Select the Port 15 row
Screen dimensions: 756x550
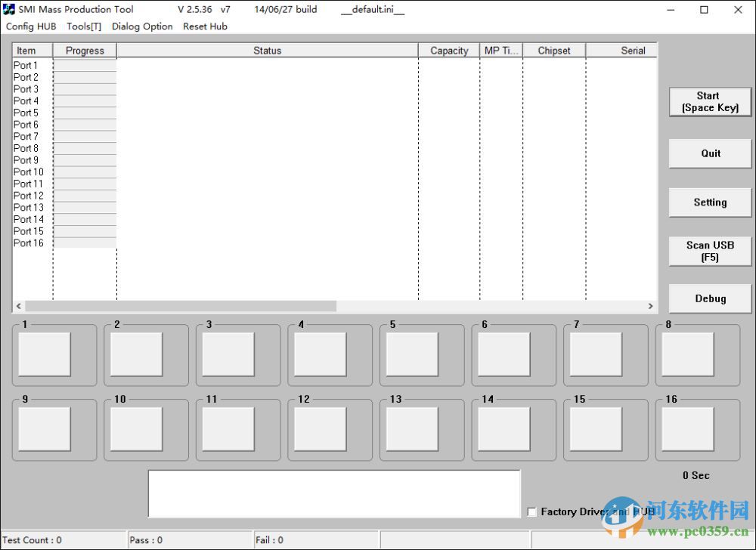pos(335,231)
